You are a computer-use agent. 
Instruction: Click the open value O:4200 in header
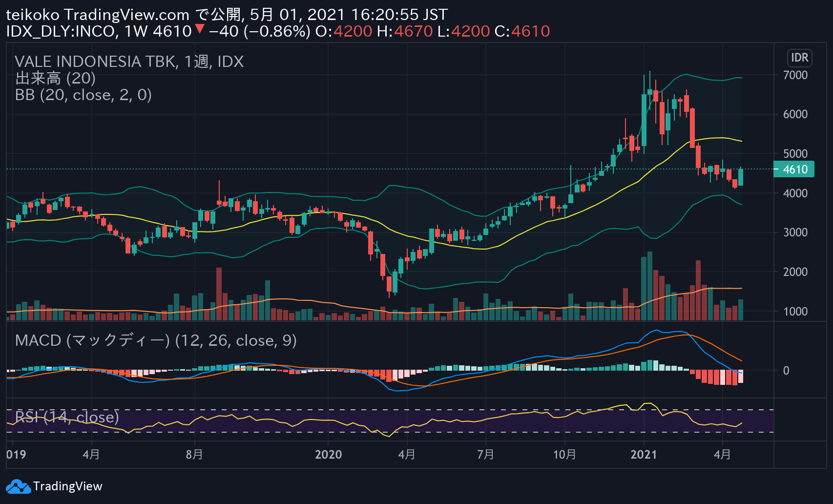pyautogui.click(x=344, y=31)
